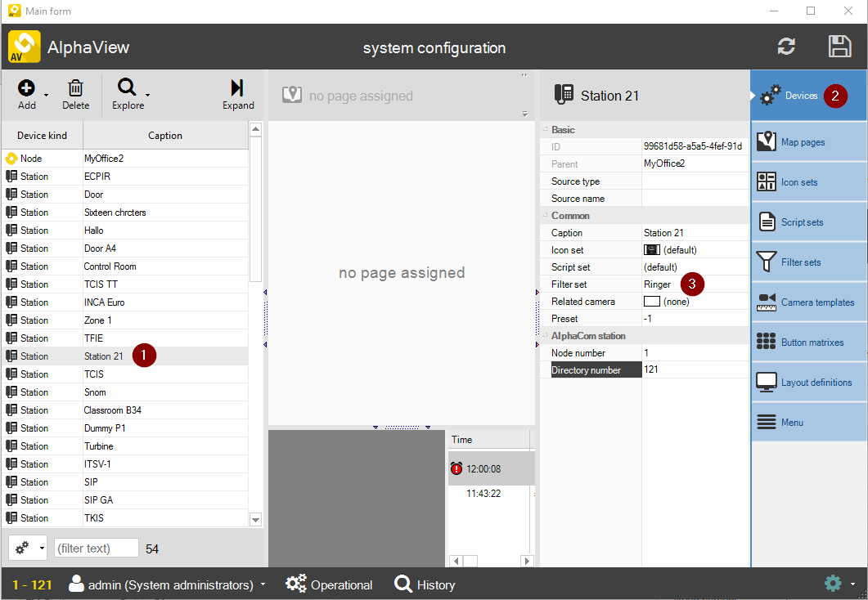
Task: Open the Add button dropdown arrow
Action: pos(47,95)
